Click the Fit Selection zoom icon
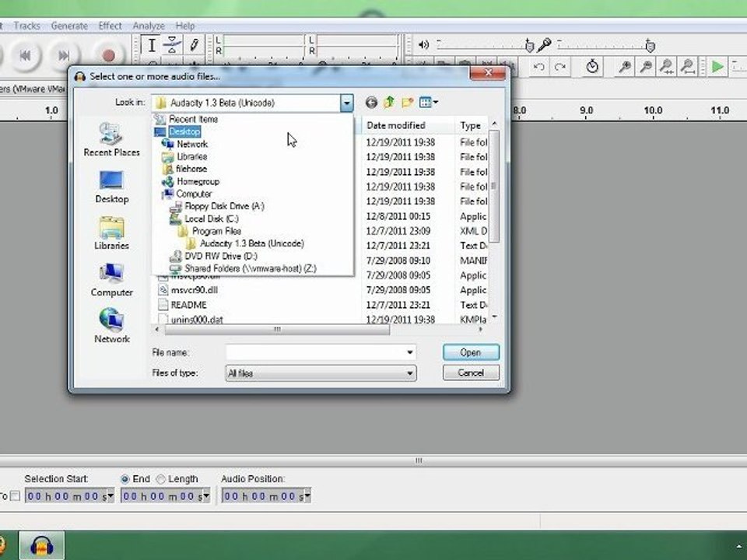 (x=666, y=67)
